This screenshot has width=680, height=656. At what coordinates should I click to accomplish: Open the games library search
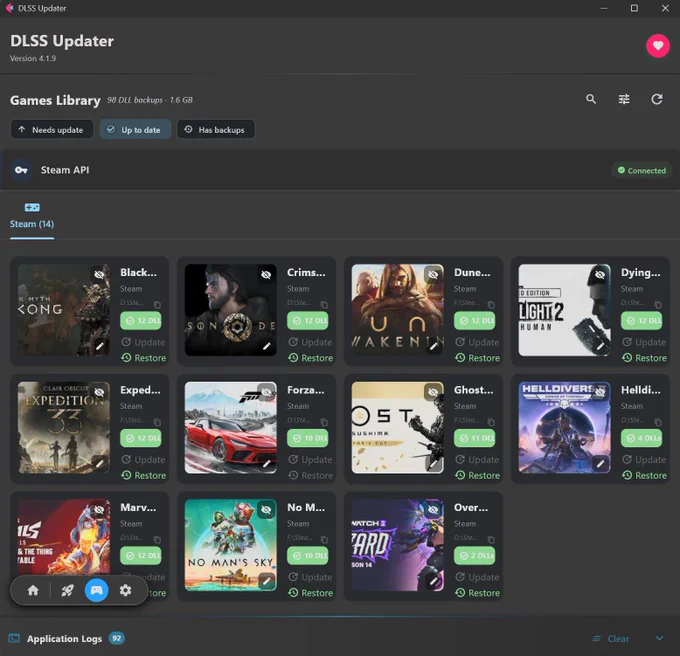tap(591, 99)
